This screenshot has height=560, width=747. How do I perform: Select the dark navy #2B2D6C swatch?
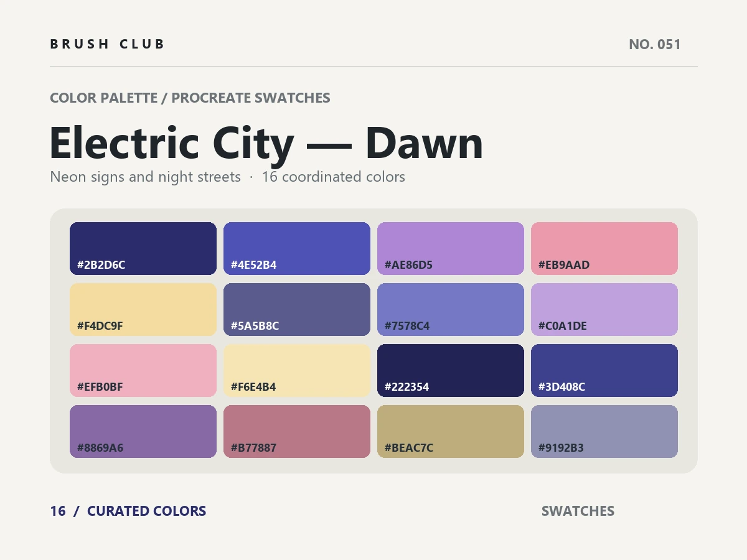tap(143, 249)
